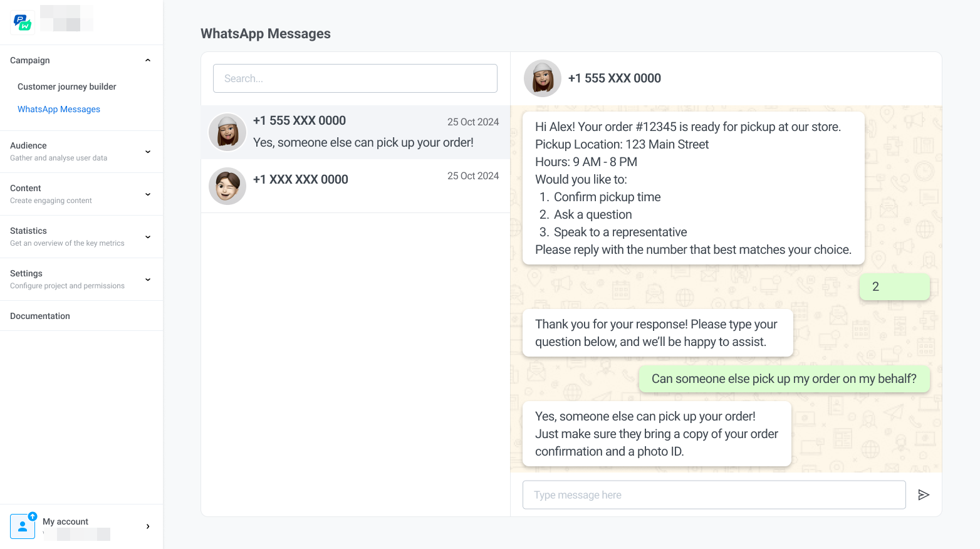Open Customer journey builder

click(x=67, y=86)
